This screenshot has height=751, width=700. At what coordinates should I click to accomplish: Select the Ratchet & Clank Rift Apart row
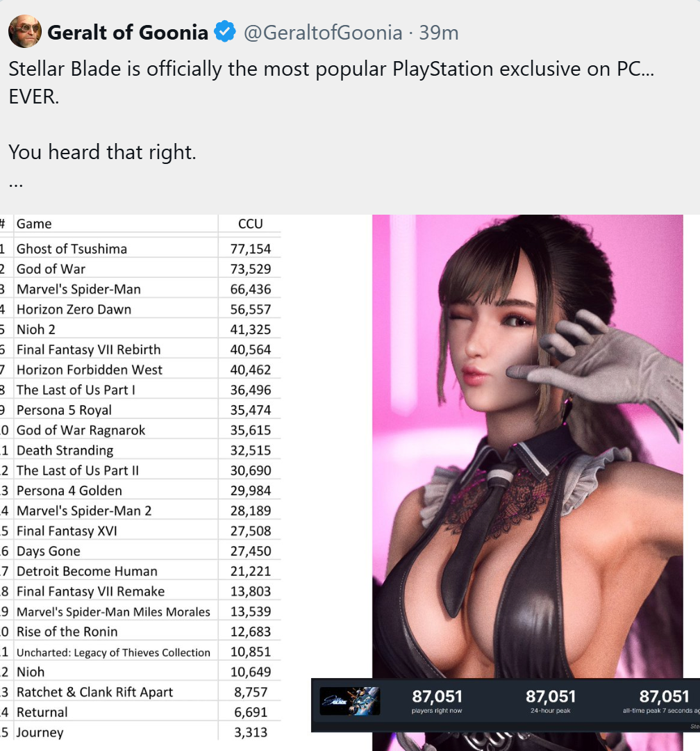140,692
